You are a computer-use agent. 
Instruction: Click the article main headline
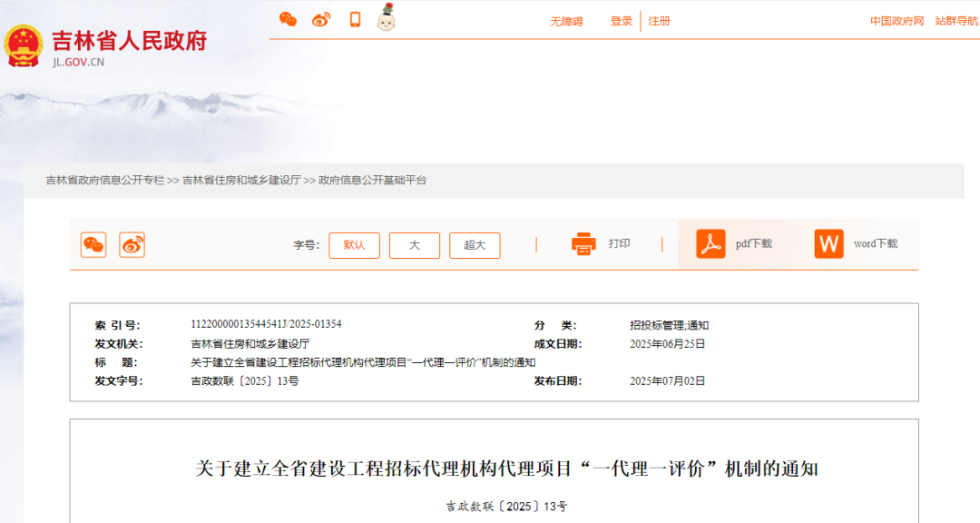coord(506,469)
